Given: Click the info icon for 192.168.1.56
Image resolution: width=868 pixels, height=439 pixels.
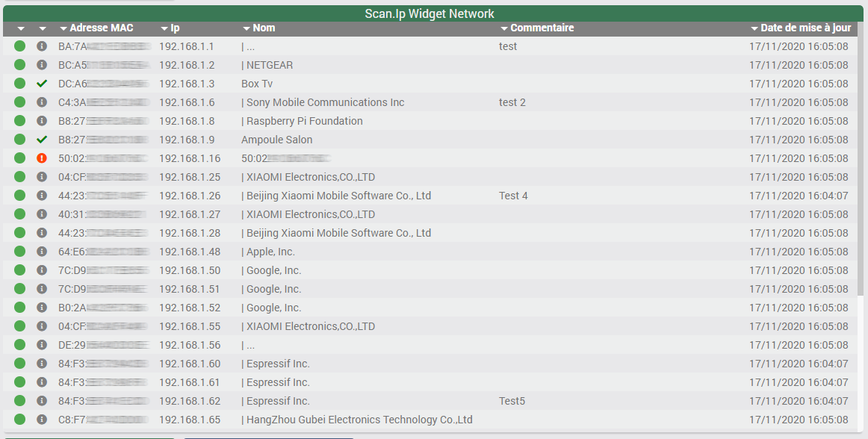Looking at the screenshot, I should click(42, 345).
